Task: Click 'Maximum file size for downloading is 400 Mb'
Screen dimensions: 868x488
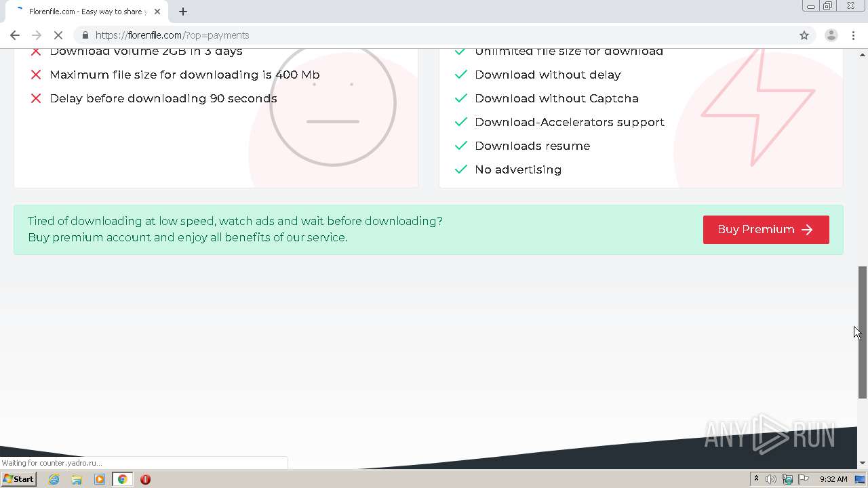Action: click(x=184, y=75)
